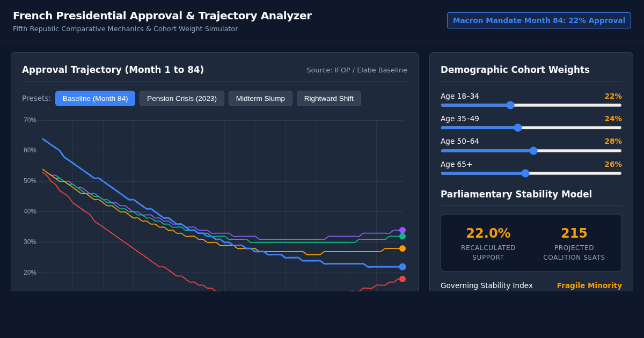The height and width of the screenshot is (338, 644).
Task: Click the 22.0% recalculated support value
Action: [488, 233]
